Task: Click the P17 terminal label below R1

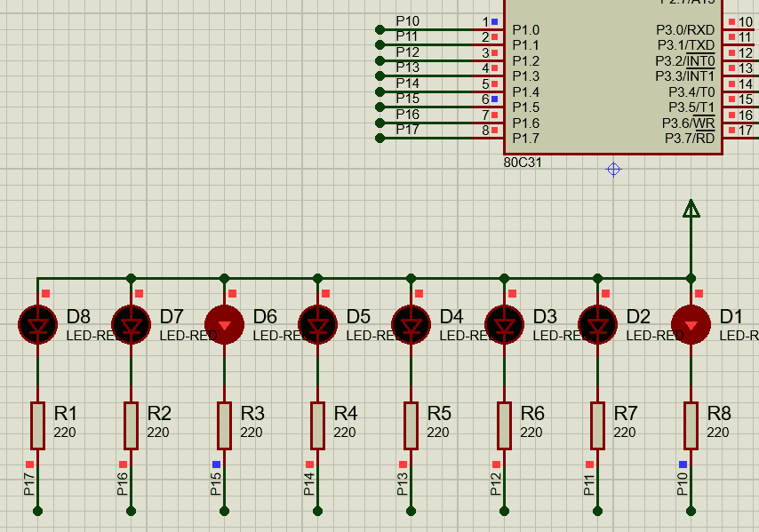Action: tap(29, 484)
